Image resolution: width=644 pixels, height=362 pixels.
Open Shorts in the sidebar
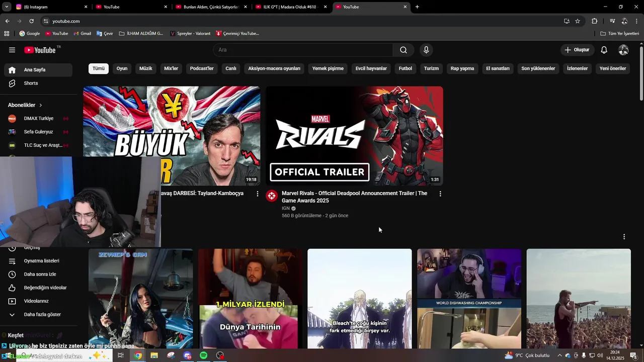point(38,83)
